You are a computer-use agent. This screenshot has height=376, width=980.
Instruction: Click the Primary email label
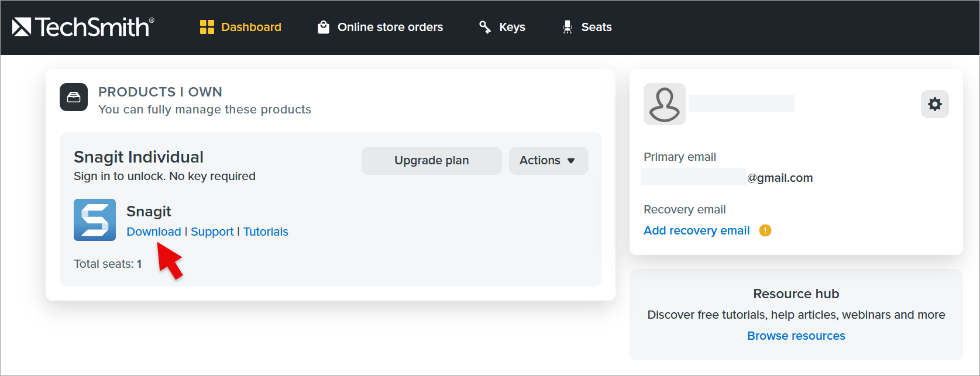[680, 157]
